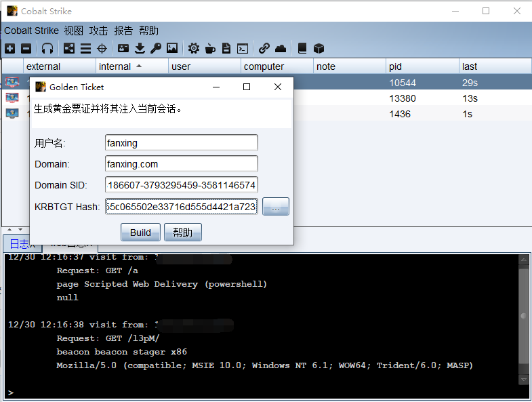
Task: Select the beacon icon in the pid 10544 row
Action: (12, 82)
